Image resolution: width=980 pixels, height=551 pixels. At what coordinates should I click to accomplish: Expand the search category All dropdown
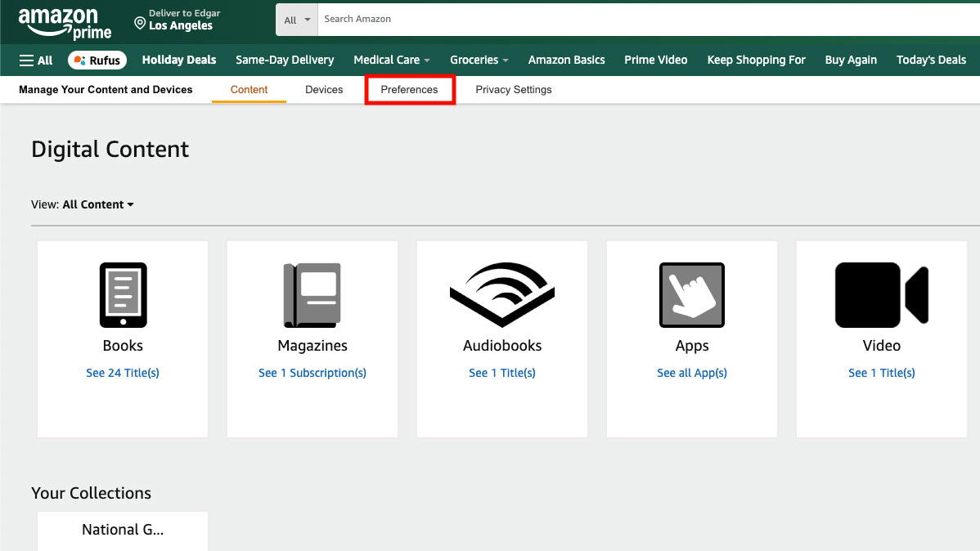point(296,20)
